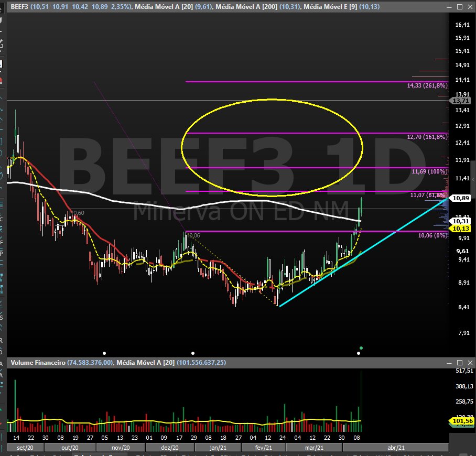Image resolution: width=476 pixels, height=456 pixels.
Task: Select Média Móvel E [9] indicator label
Action: [x=330, y=7]
